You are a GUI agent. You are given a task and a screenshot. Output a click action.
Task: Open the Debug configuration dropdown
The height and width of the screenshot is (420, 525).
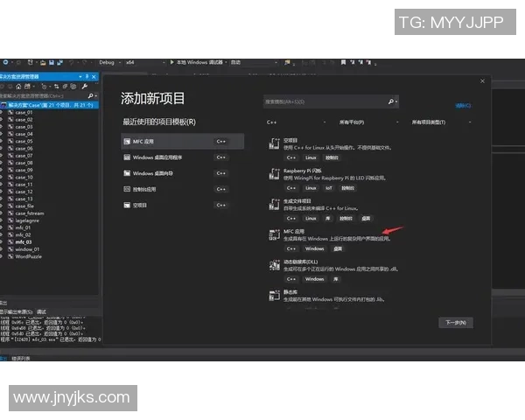tap(109, 62)
